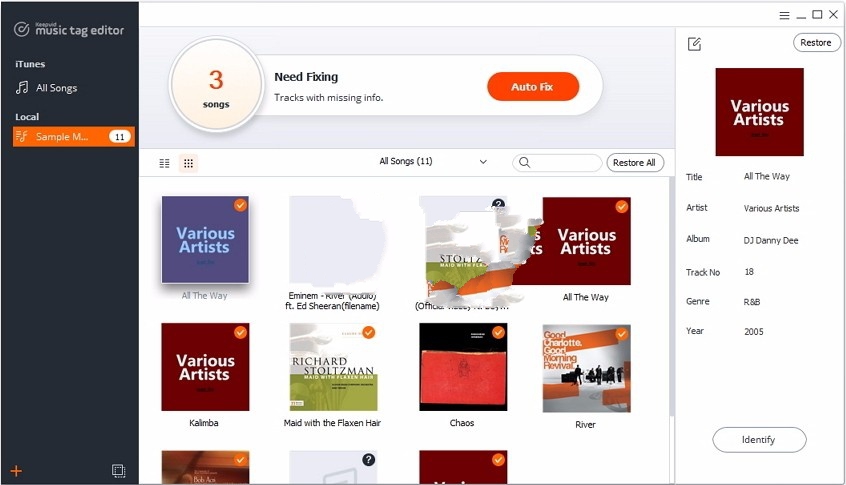
Task: Select the Chaos album thumbnail
Action: point(463,367)
